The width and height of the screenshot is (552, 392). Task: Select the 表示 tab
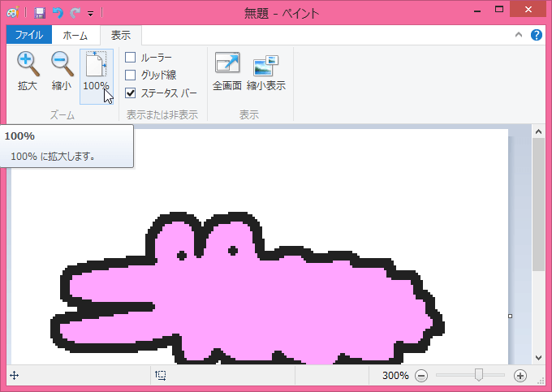[121, 35]
